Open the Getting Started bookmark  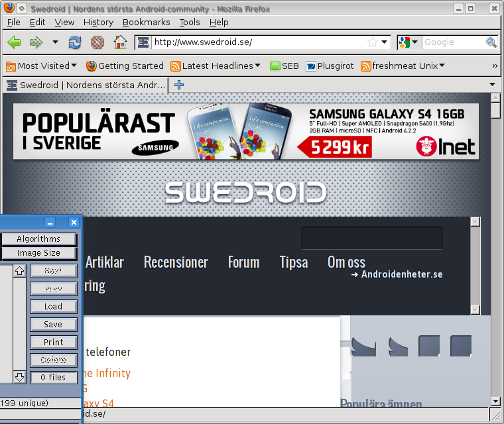125,66
